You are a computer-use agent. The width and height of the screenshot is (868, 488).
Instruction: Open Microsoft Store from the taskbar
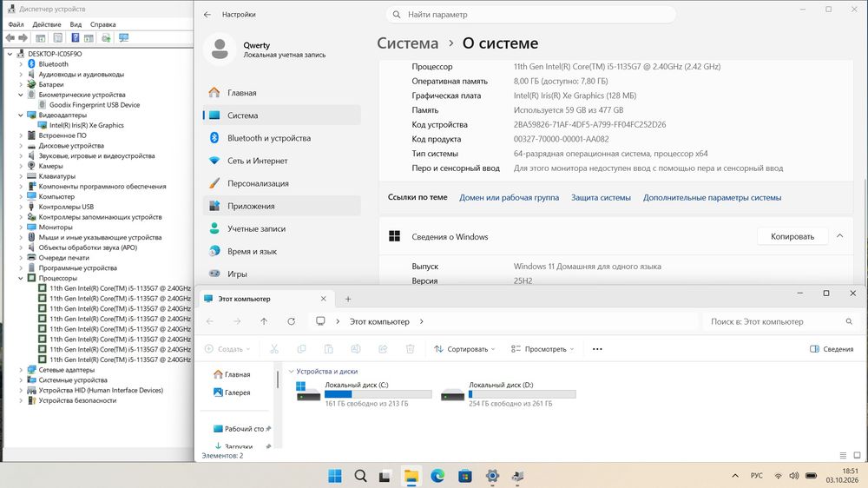(465, 476)
